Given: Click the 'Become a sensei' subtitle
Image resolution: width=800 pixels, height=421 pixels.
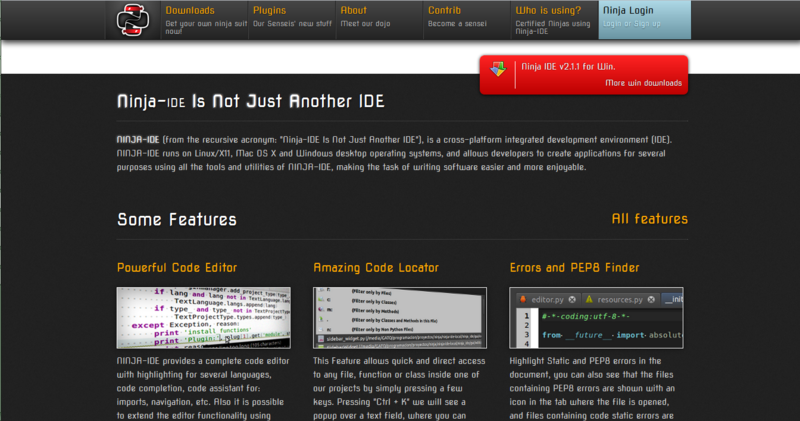Looking at the screenshot, I should [457, 23].
